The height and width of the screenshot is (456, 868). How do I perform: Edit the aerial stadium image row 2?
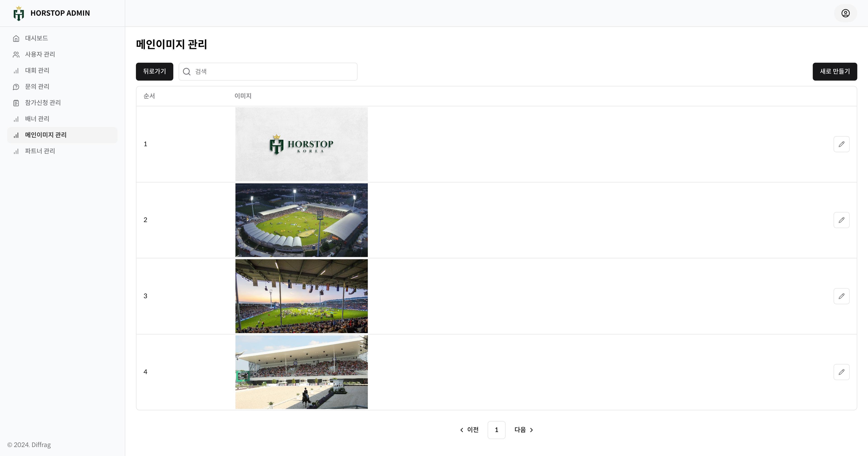coord(841,220)
